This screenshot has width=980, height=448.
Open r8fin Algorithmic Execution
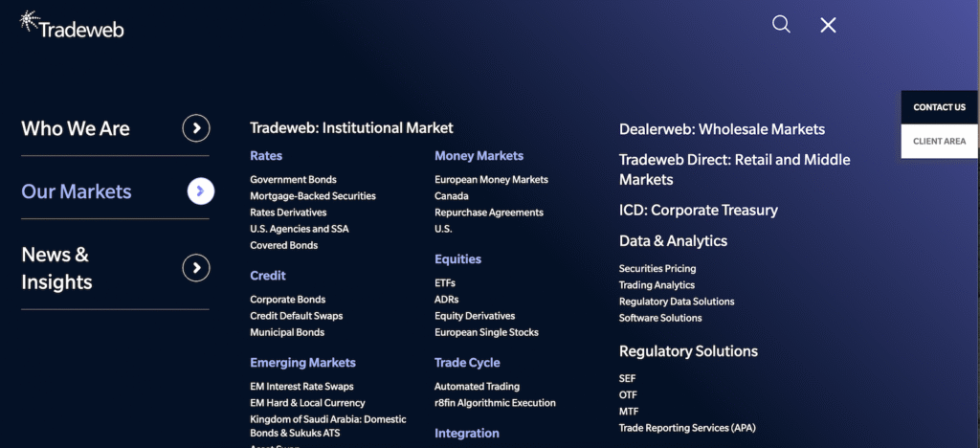(495, 403)
